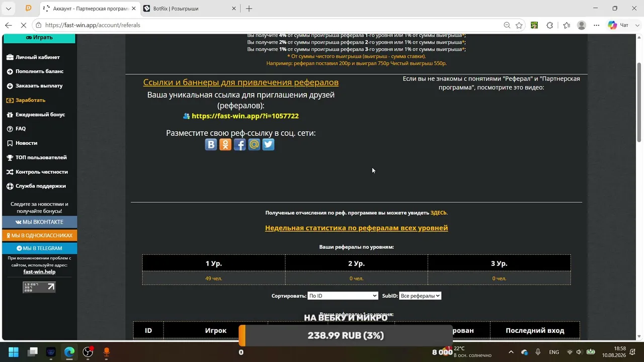644x362 pixels.
Task: Share referral link on VKontakte icon
Action: click(x=211, y=145)
